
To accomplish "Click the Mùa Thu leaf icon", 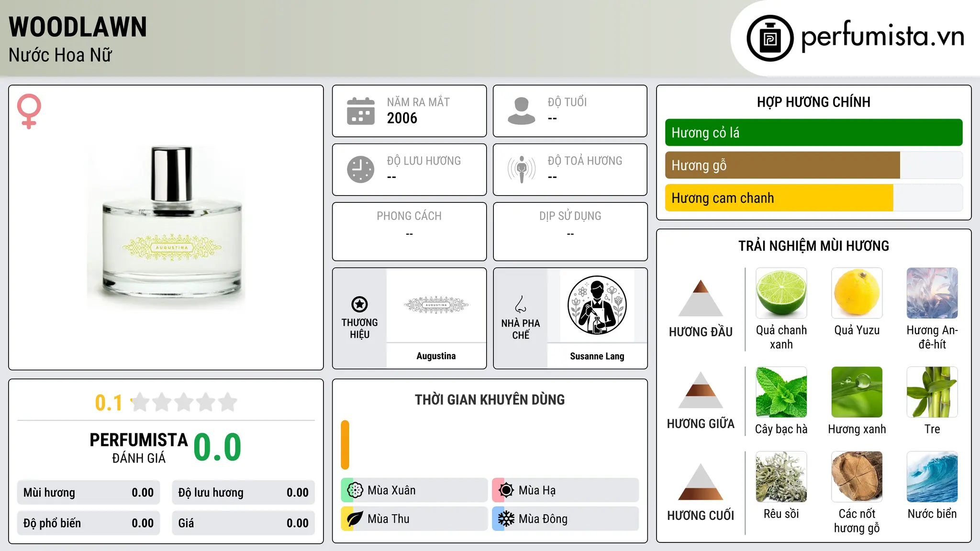I will 355,519.
